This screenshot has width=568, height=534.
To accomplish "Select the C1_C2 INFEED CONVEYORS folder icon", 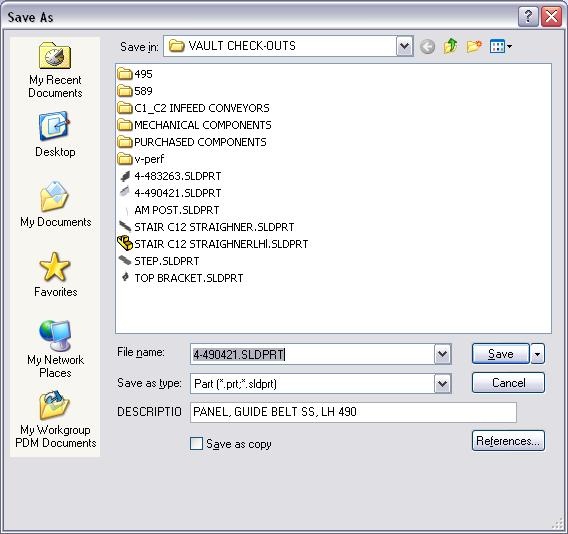I will pyautogui.click(x=125, y=108).
